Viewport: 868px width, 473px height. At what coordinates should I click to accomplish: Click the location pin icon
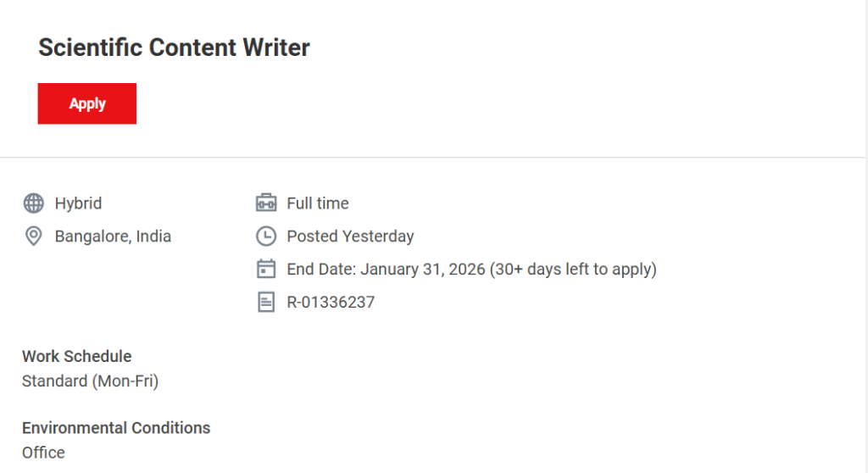[x=33, y=236]
